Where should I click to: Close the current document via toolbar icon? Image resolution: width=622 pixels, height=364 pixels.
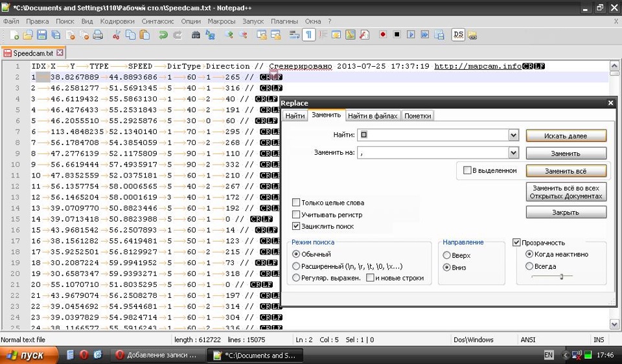click(70, 35)
